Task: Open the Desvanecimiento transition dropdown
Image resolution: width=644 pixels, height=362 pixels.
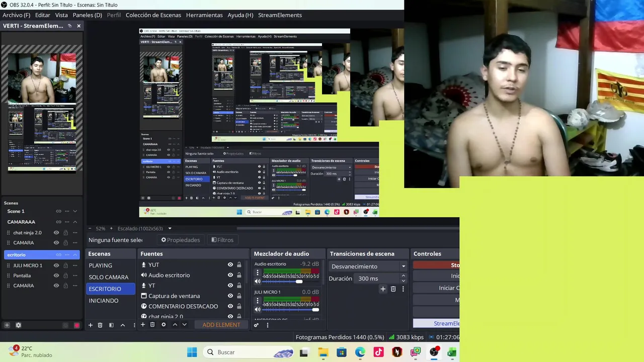Action: point(368,266)
